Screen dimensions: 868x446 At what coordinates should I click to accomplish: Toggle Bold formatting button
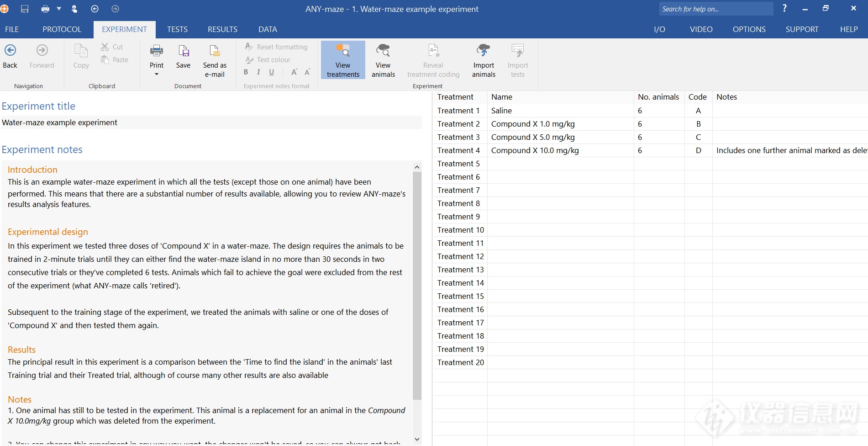tap(246, 72)
